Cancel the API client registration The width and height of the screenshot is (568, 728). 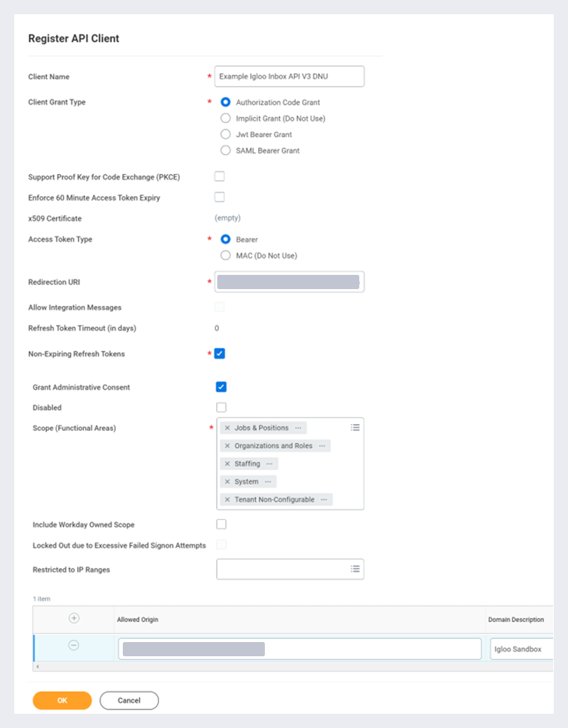pyautogui.click(x=129, y=700)
